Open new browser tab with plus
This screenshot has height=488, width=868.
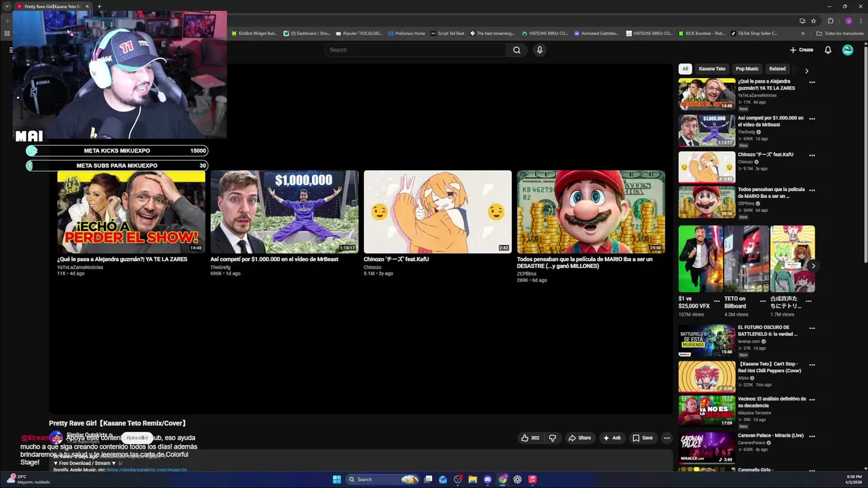click(99, 6)
